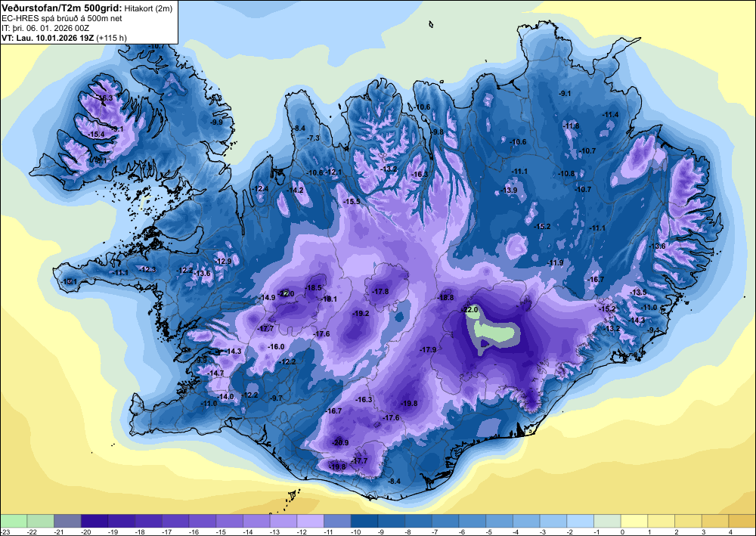Click the -12.1 temperature label
This screenshot has height=536, width=756.
(x=335, y=172)
